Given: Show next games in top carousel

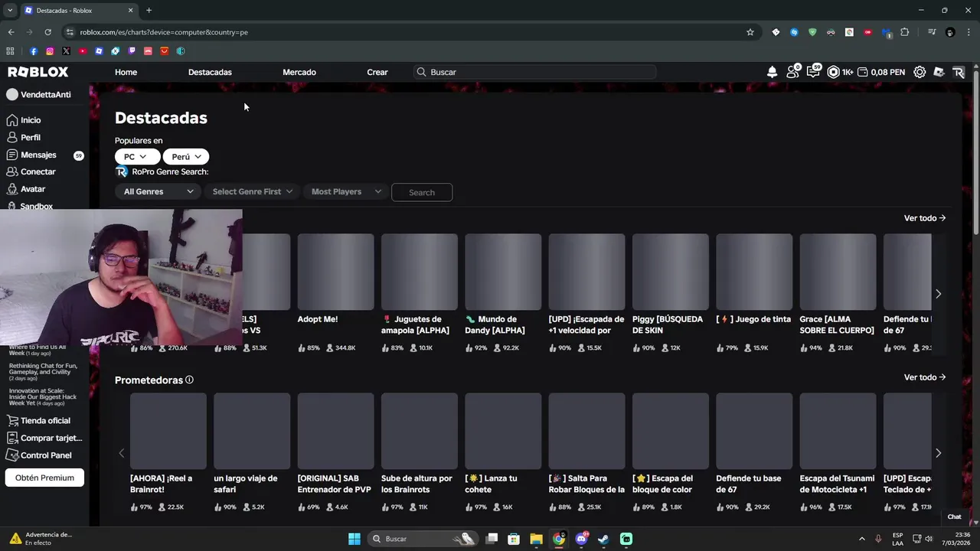Looking at the screenshot, I should (x=938, y=294).
